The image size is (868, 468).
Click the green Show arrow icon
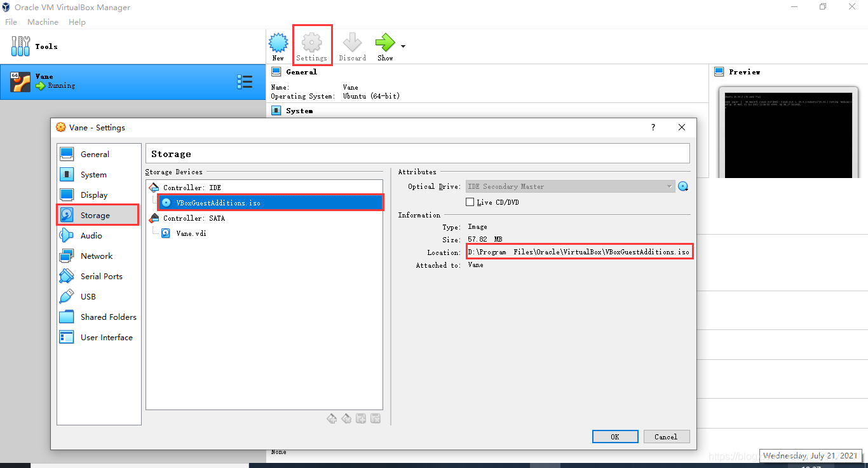tap(384, 43)
